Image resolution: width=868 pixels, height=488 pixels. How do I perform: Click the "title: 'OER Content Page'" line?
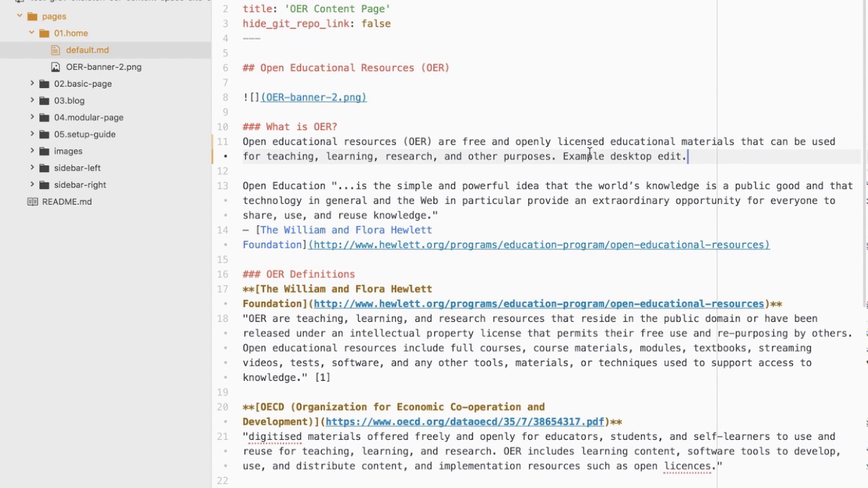317,9
